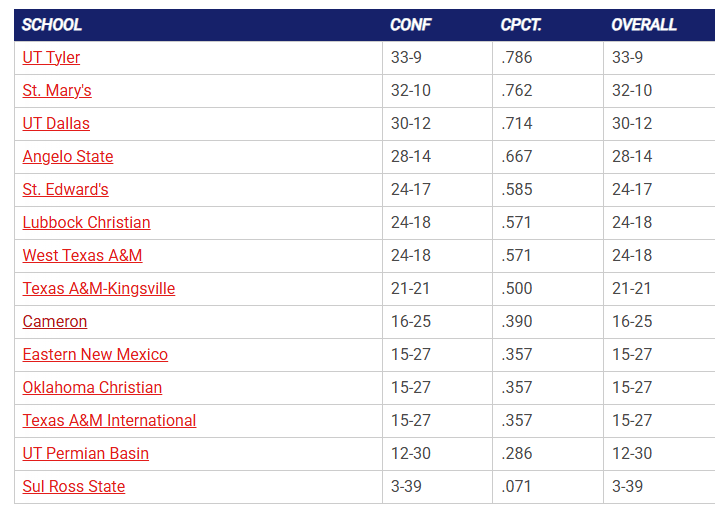The width and height of the screenshot is (715, 505).
Task: Click Sul Ross State's 3-39 overall record
Action: [x=627, y=487]
